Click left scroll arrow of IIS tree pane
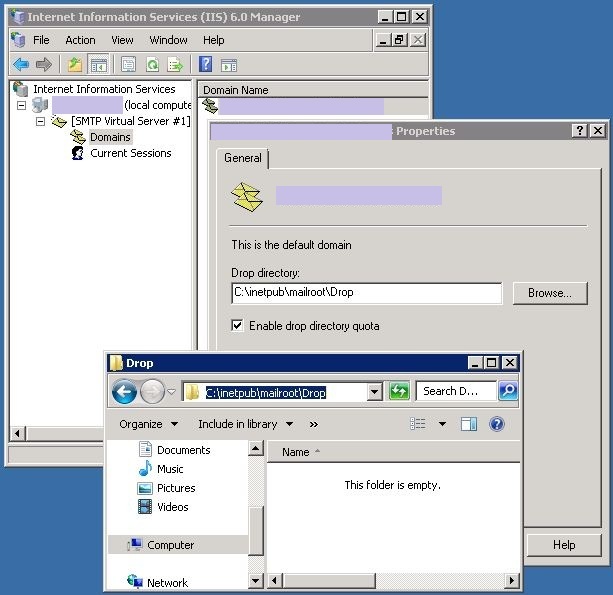This screenshot has height=595, width=613. (17, 433)
